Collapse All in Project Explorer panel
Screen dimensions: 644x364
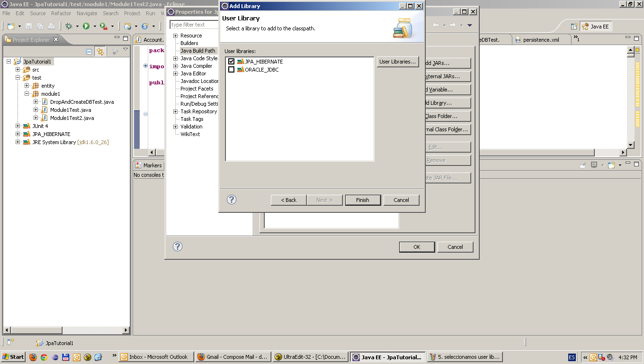click(x=89, y=51)
